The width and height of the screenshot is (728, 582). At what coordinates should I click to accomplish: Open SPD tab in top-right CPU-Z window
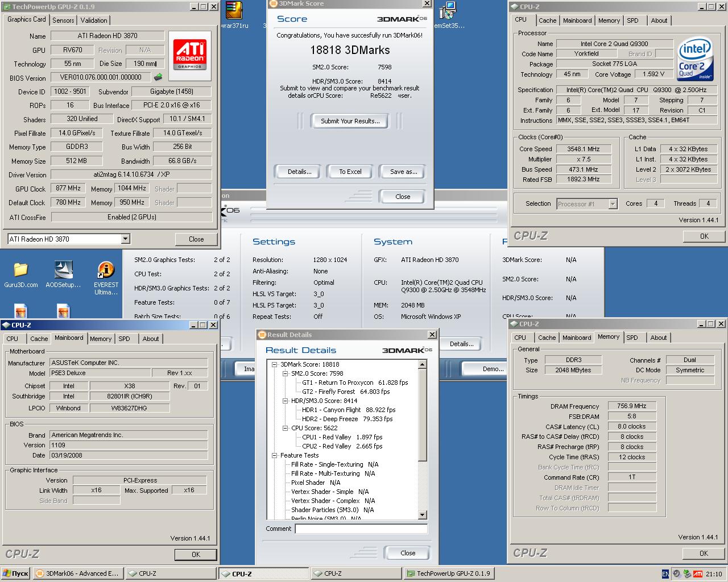pyautogui.click(x=632, y=20)
